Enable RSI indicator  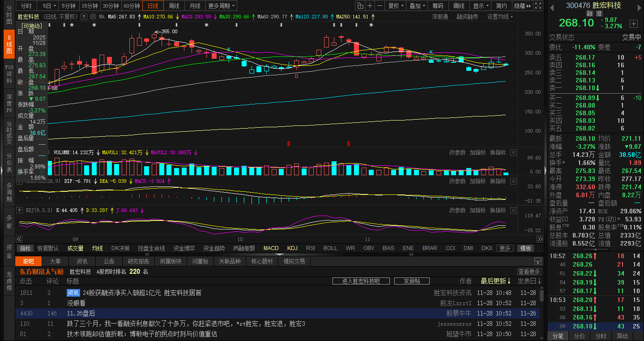[311, 248]
